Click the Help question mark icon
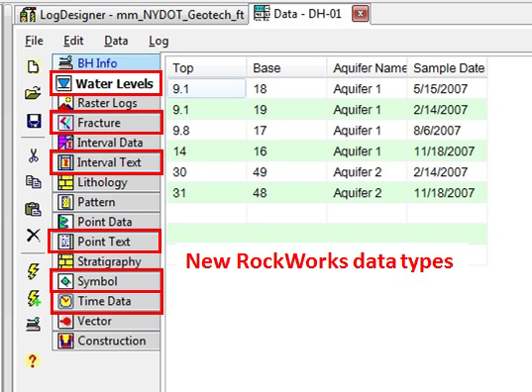 33,360
